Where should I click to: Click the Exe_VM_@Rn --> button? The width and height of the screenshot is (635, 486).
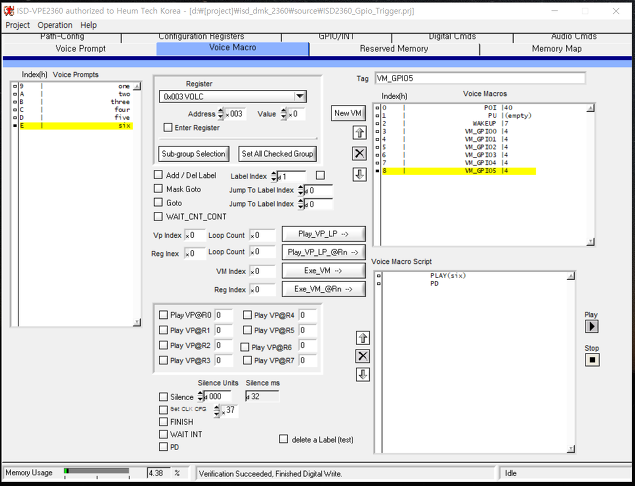(324, 289)
